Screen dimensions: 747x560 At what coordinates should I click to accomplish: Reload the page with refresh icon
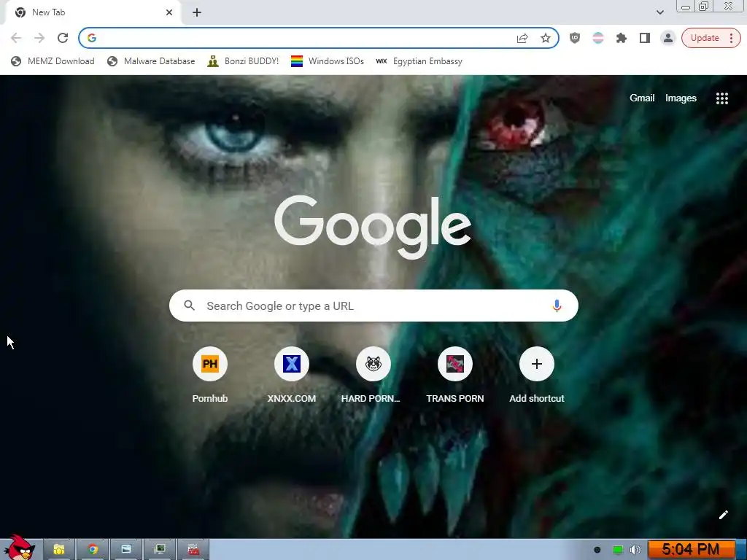coord(63,38)
